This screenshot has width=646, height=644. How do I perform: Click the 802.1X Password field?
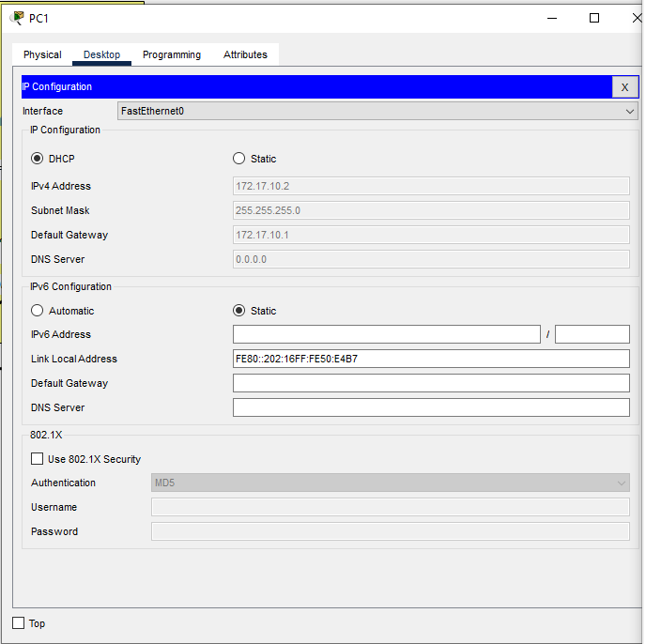(391, 531)
